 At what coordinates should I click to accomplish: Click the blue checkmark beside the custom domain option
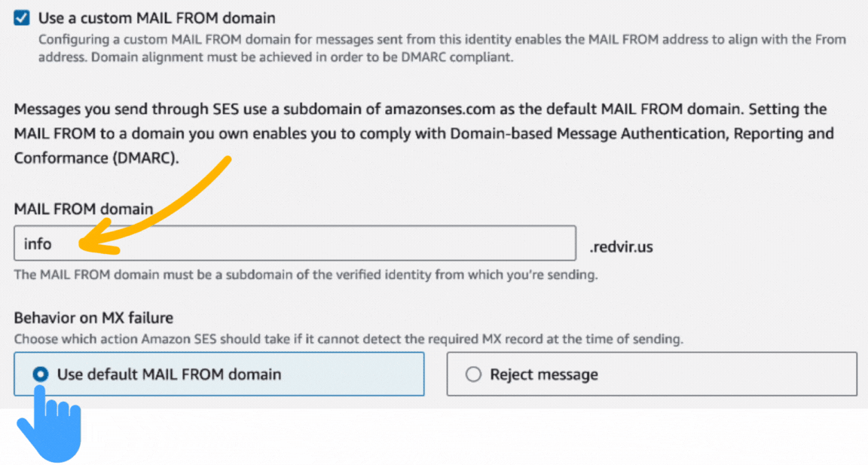(20, 17)
